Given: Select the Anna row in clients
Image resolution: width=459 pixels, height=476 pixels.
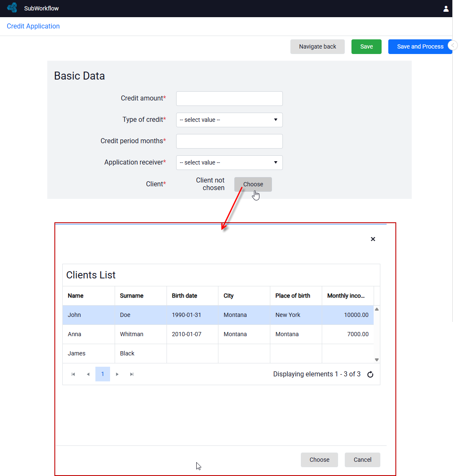Looking at the screenshot, I should click(x=218, y=334).
